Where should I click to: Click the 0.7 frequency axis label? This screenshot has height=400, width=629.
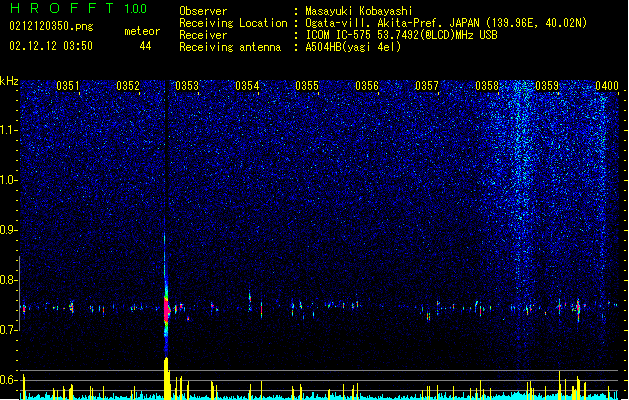(x=8, y=330)
